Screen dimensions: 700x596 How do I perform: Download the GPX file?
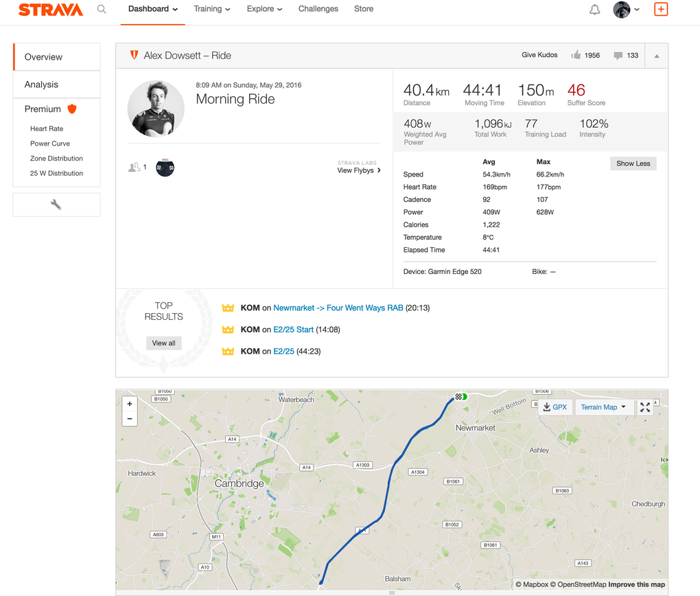pos(555,407)
